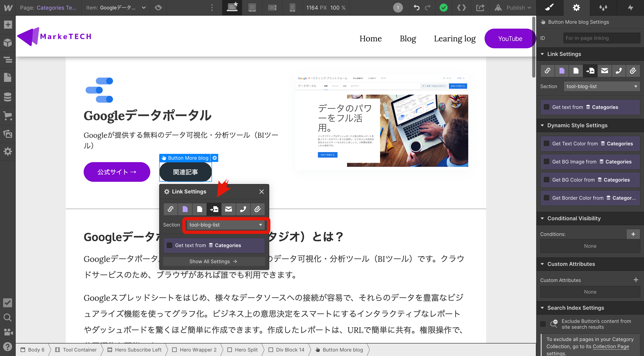
Task: Open the Ecommerce cart panel
Action: pyautogui.click(x=8, y=116)
